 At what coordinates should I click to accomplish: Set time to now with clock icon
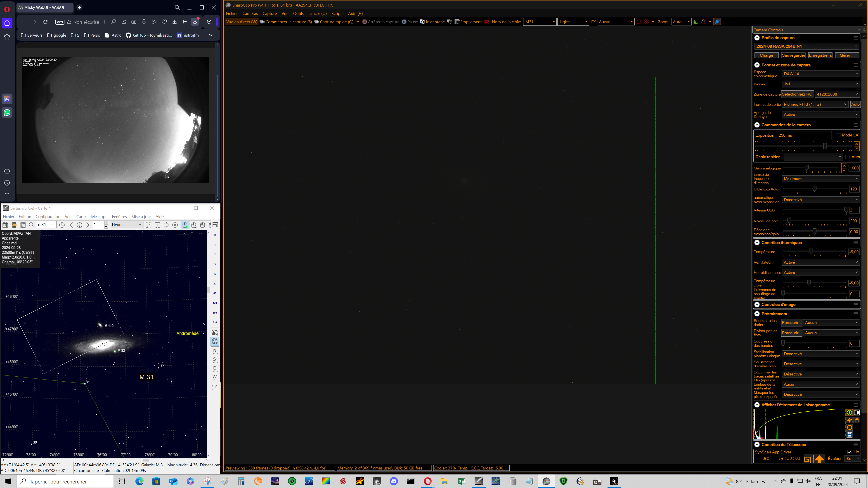pos(62,225)
